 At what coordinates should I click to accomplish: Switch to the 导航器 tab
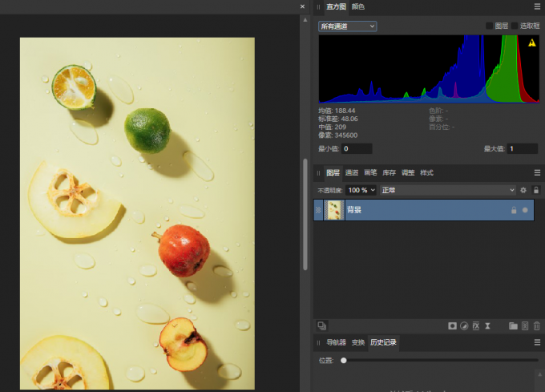pyautogui.click(x=336, y=342)
